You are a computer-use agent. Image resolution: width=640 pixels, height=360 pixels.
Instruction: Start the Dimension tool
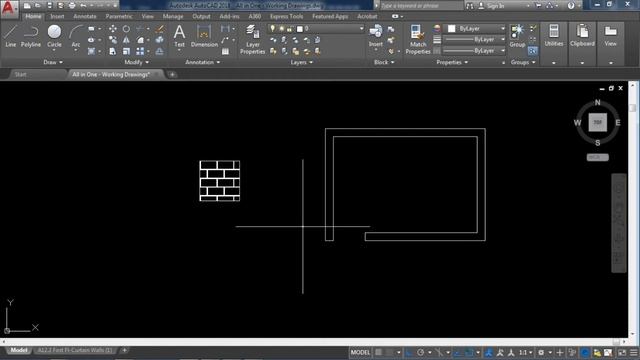(x=204, y=36)
